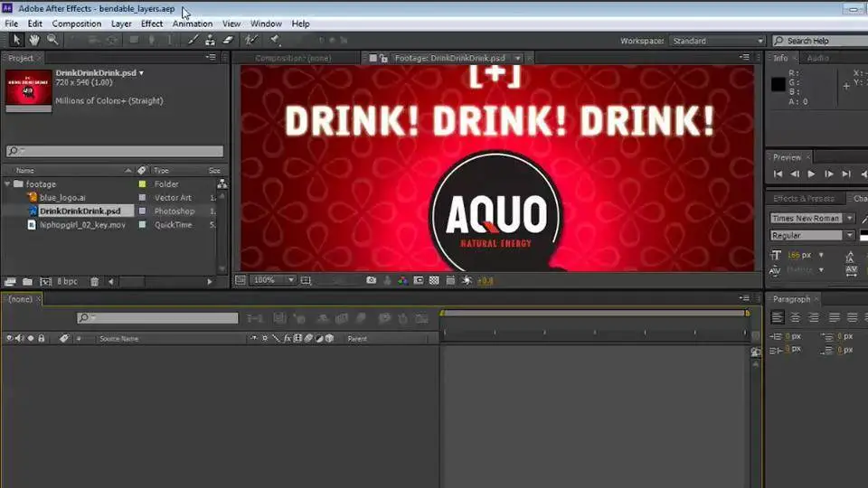Open the Composition menu
Viewport: 868px width, 488px height.
(x=76, y=23)
